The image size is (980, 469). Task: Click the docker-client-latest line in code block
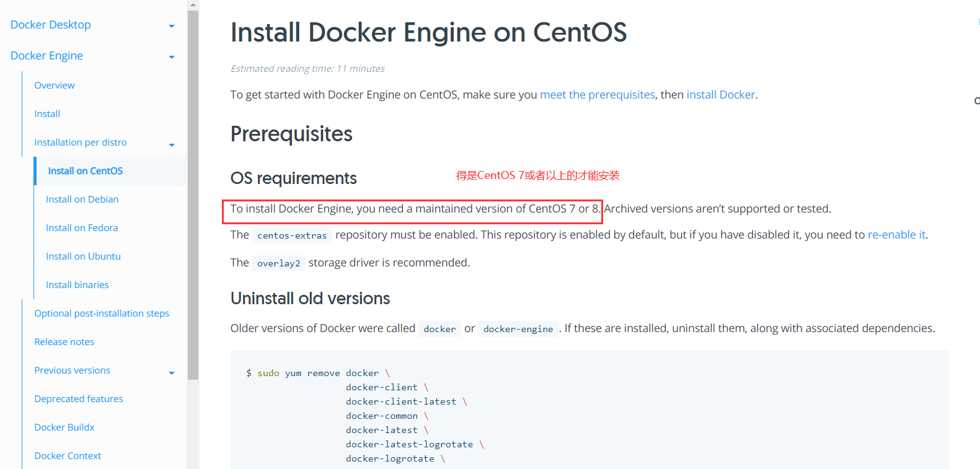pos(407,401)
